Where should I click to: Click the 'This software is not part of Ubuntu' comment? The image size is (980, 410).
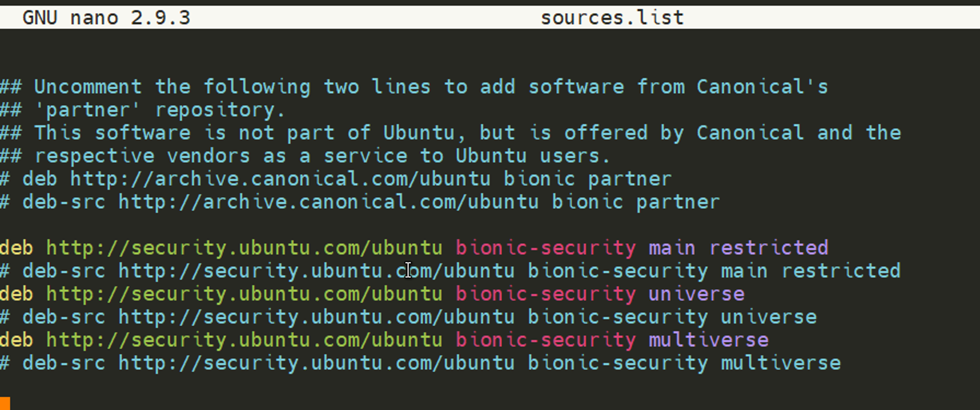tap(245, 133)
